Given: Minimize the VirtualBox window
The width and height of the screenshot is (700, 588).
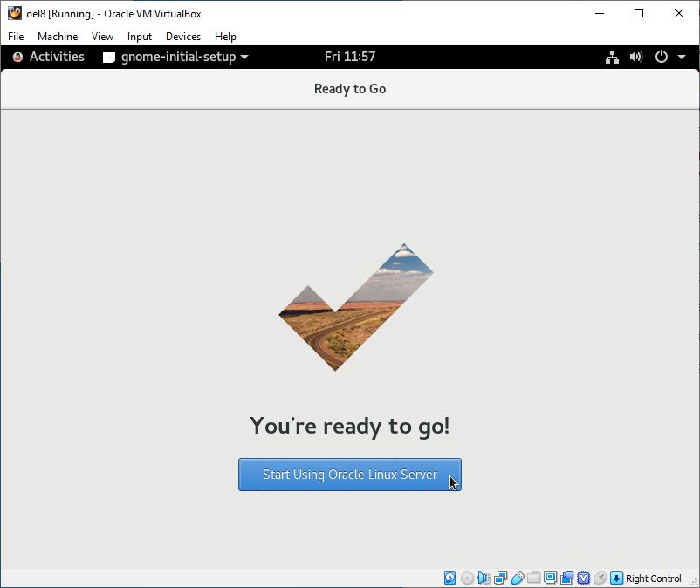Looking at the screenshot, I should pyautogui.click(x=600, y=13).
